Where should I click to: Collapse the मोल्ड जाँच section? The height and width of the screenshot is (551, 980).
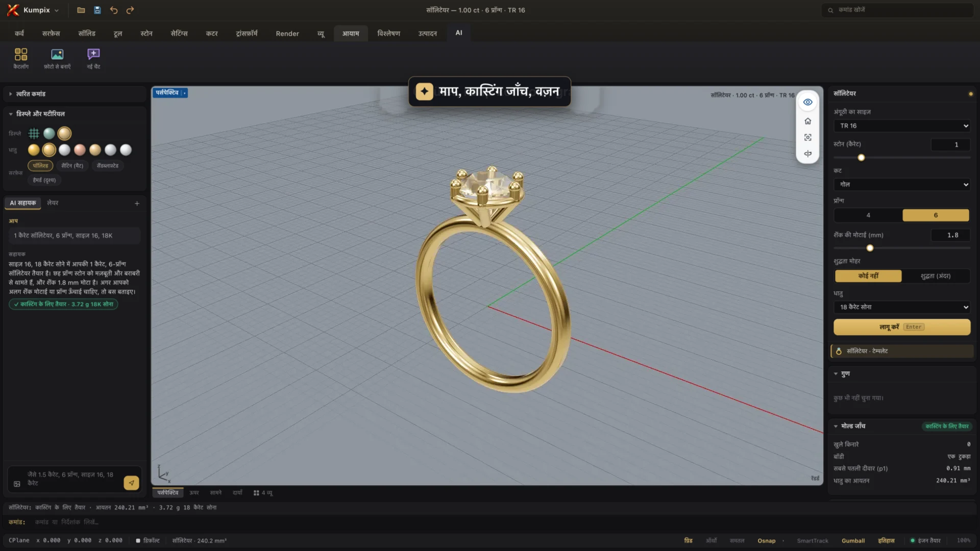coord(853,426)
